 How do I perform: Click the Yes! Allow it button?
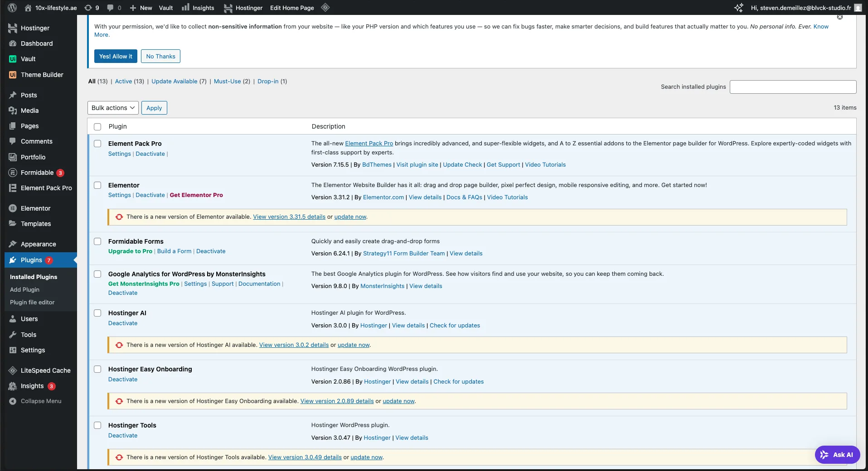click(116, 56)
